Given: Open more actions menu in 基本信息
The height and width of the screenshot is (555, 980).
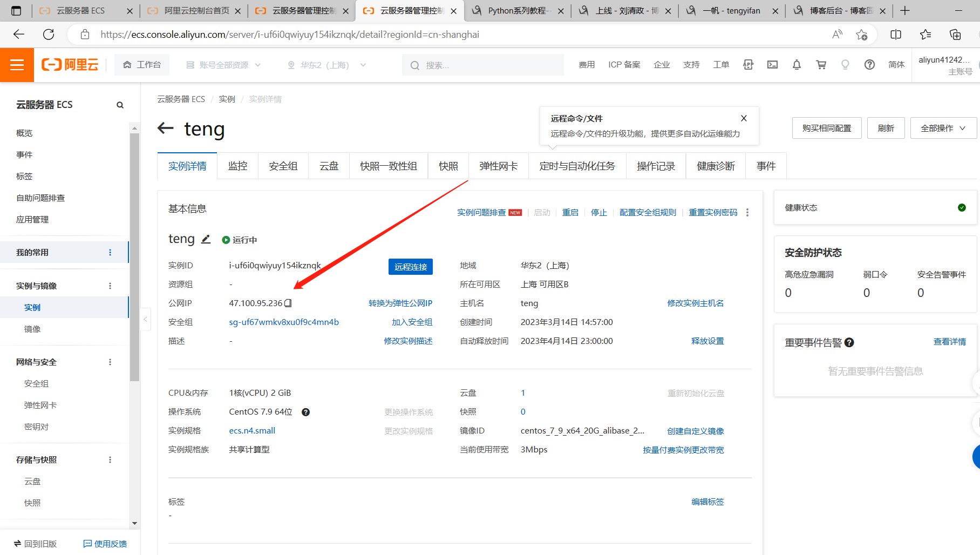Looking at the screenshot, I should pyautogui.click(x=747, y=212).
